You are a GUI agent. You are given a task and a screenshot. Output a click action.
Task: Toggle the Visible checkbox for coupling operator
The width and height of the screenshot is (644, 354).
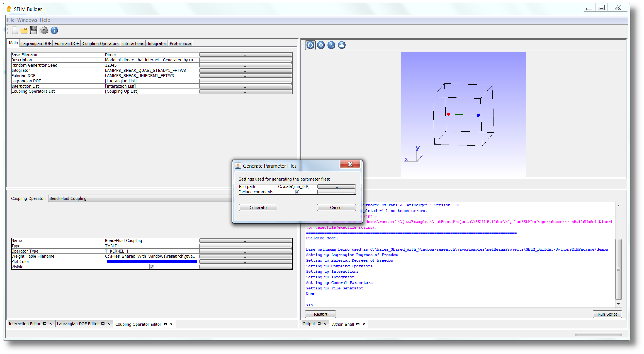[152, 267]
